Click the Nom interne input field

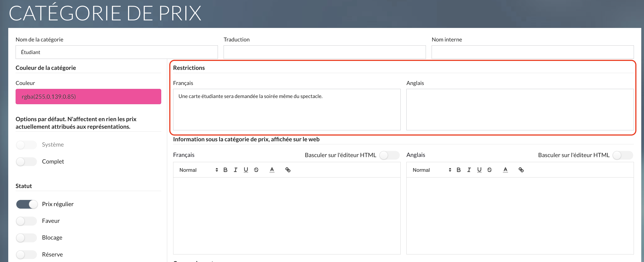[533, 52]
